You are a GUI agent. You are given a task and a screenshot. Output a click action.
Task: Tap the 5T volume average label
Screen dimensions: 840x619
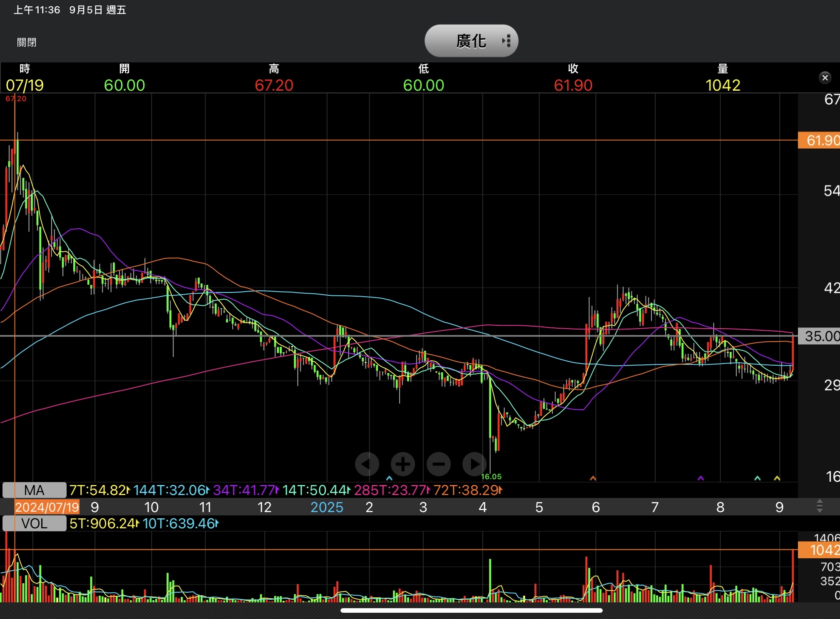click(104, 523)
